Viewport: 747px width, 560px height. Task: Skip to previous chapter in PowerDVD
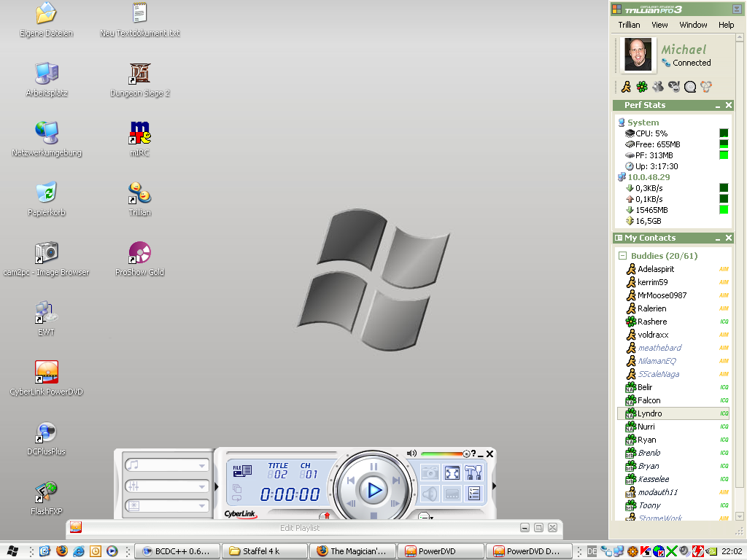coord(351,481)
